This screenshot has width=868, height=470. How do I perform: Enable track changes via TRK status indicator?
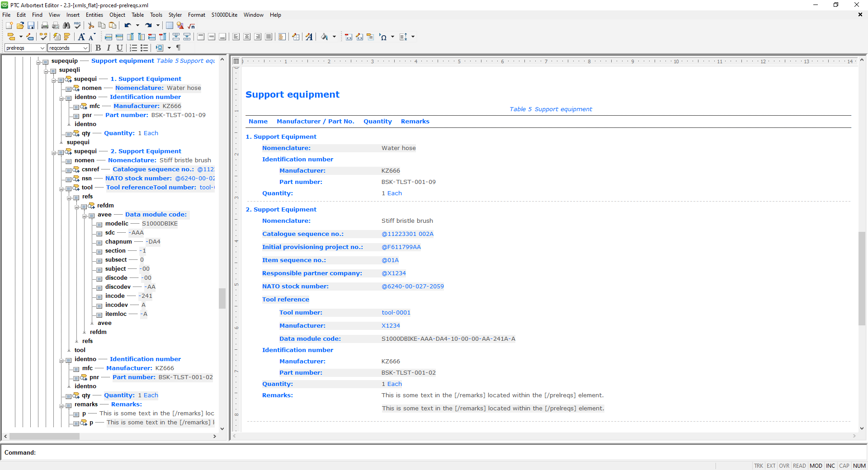[x=759, y=466]
